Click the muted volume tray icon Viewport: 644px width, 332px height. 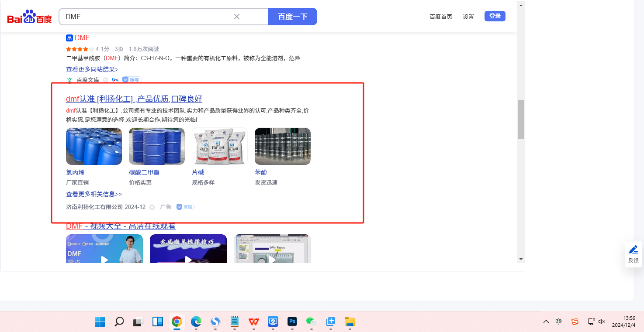602,322
